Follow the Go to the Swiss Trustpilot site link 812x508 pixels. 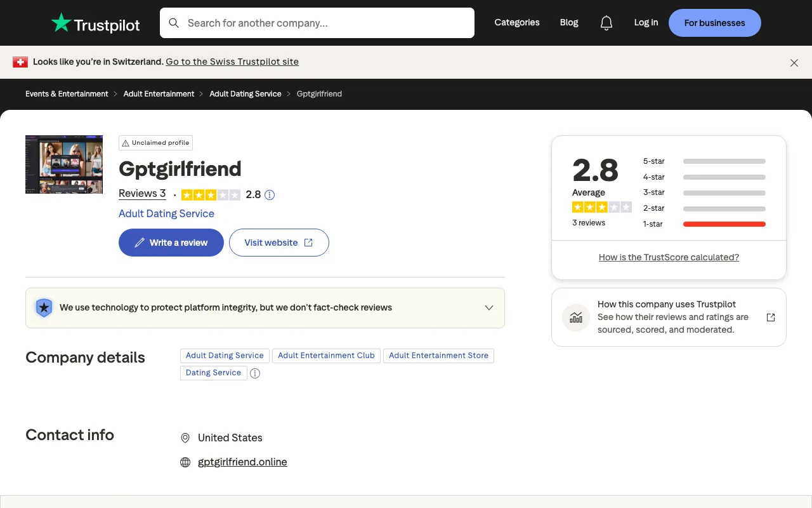pos(232,62)
